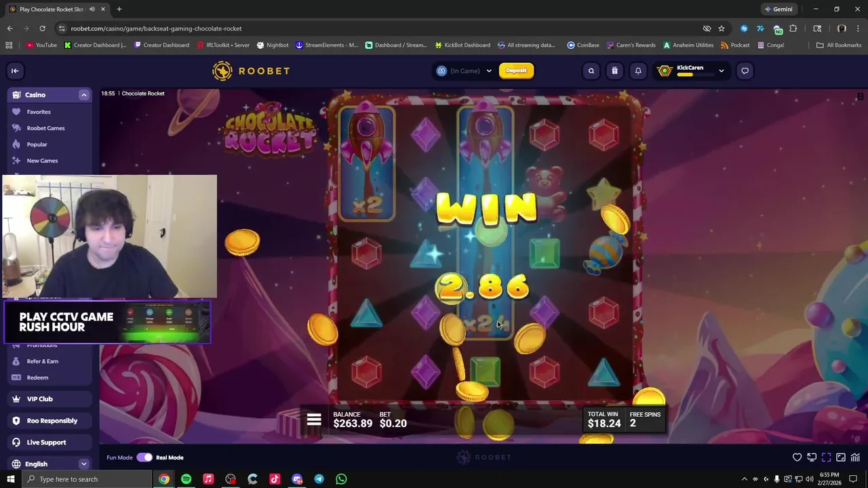Open the In Game balance dropdown
This screenshot has width=868, height=488.
click(465, 70)
